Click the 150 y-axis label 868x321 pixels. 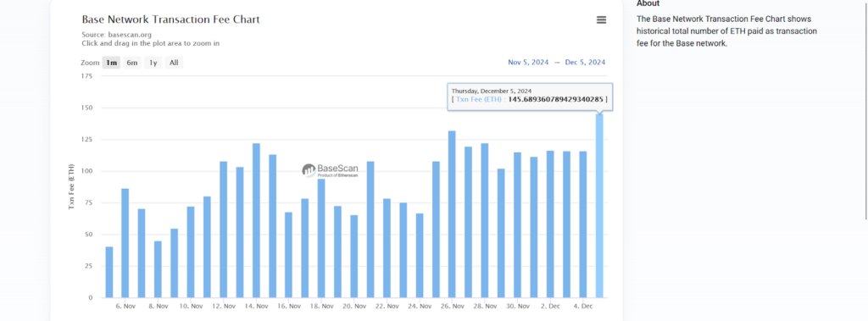[x=87, y=108]
